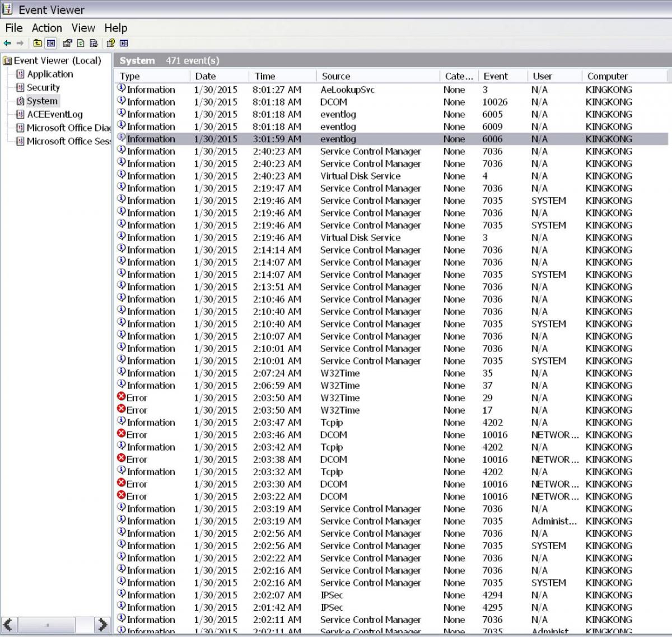This screenshot has height=637, width=672.
Task: Click right arrow of tree horizontal scrollbar
Action: (x=101, y=624)
